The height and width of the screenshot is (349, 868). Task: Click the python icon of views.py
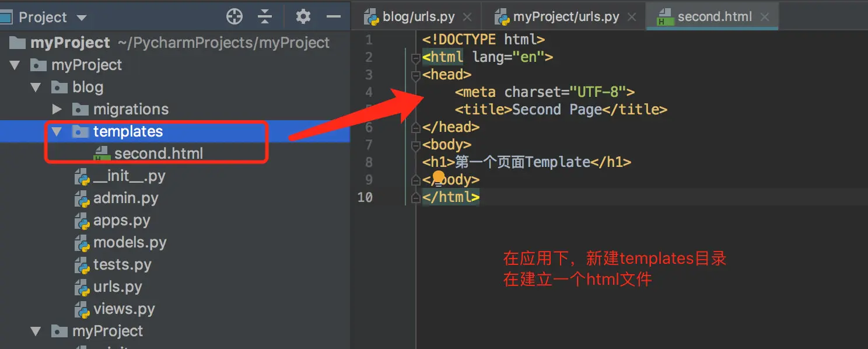click(82, 309)
